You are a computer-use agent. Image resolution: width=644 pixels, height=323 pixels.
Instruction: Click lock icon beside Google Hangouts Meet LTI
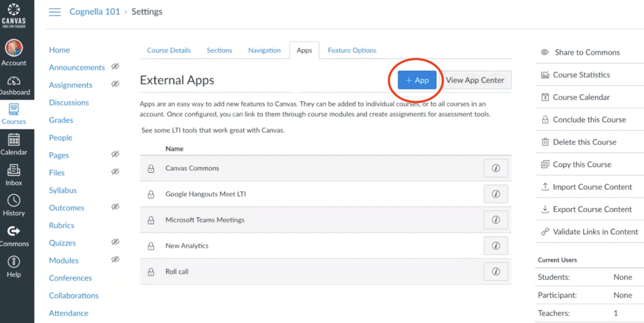coord(151,194)
